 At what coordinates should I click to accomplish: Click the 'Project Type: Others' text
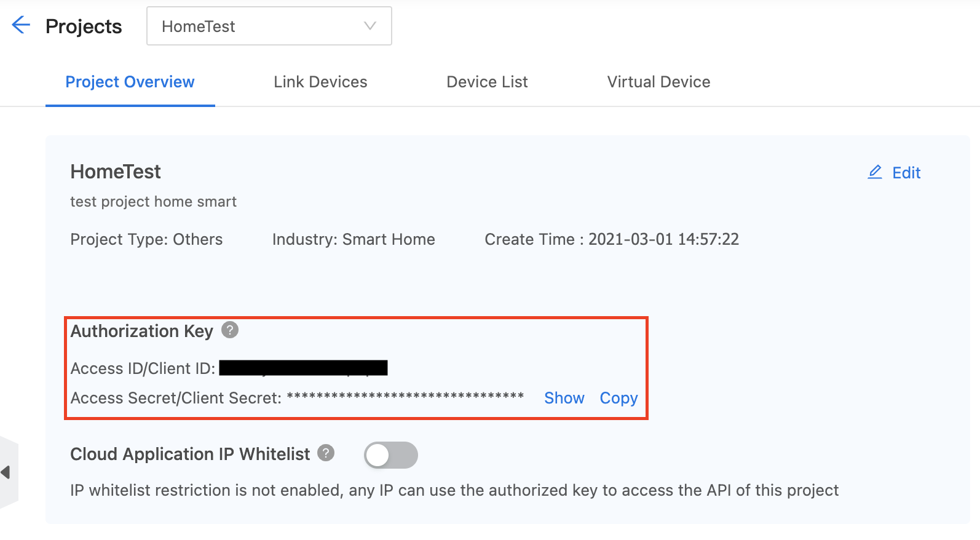pos(146,239)
